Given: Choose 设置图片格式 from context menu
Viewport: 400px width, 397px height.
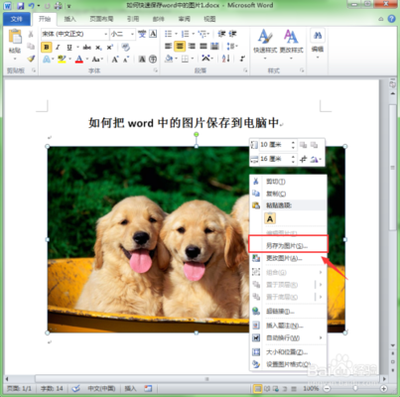Looking at the screenshot, I should [x=288, y=364].
